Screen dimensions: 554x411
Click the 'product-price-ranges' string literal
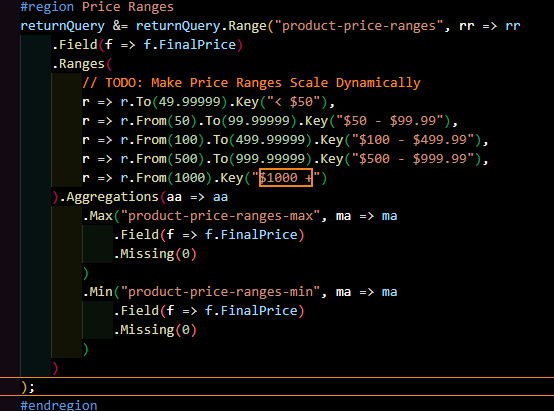click(359, 26)
